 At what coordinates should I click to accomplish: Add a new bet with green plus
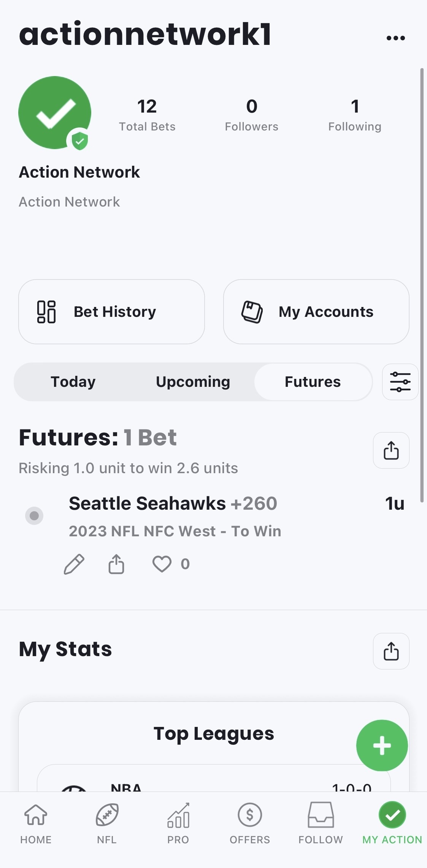point(382,746)
